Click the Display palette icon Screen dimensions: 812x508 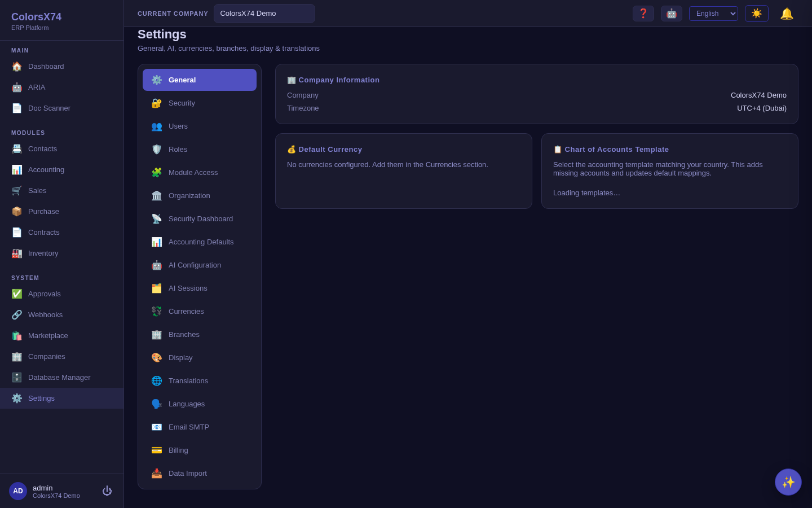tap(157, 358)
